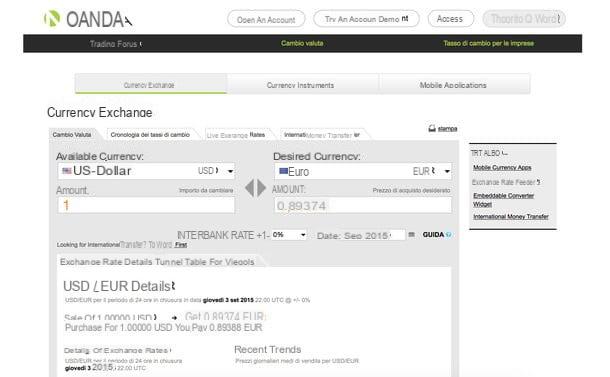Image resolution: width=610 pixels, height=377 pixels.
Task: Open the calendar icon beside the date field
Action: [412, 234]
